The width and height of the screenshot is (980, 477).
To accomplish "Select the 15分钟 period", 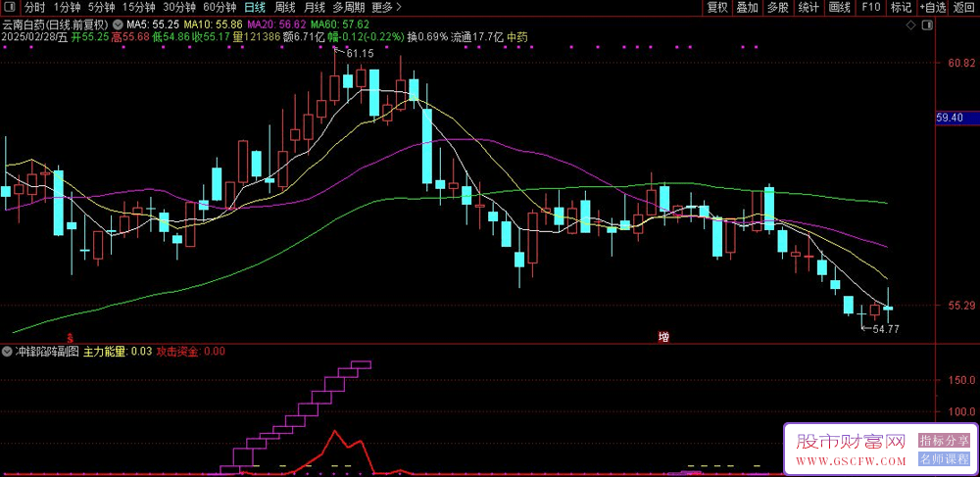I will click(138, 8).
